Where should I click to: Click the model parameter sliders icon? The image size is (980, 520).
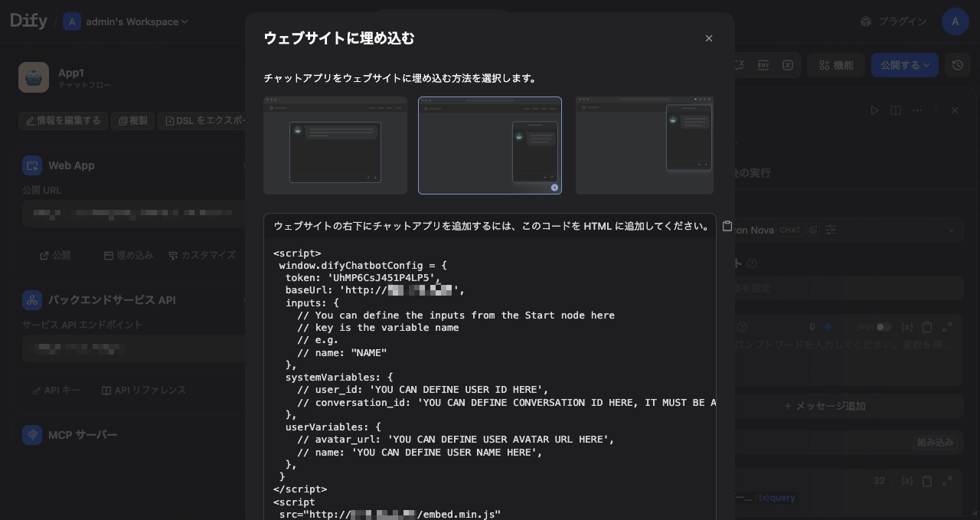pos(831,230)
